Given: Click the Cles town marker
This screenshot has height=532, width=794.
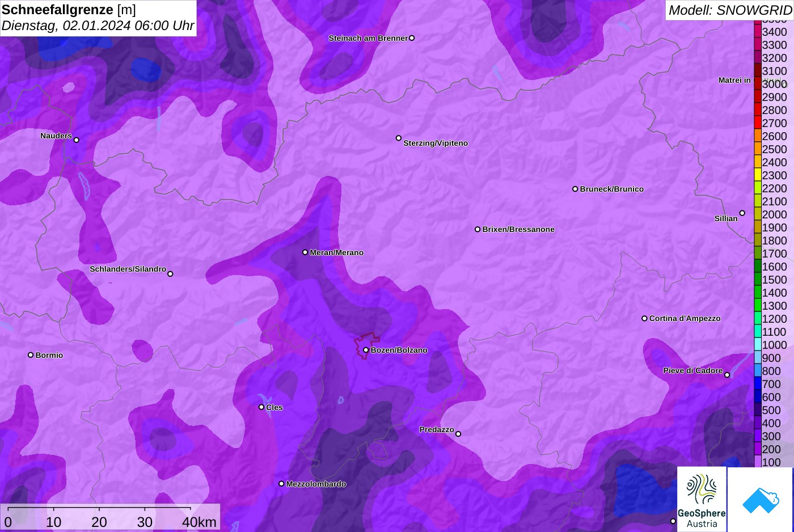Looking at the screenshot, I should point(261,407).
